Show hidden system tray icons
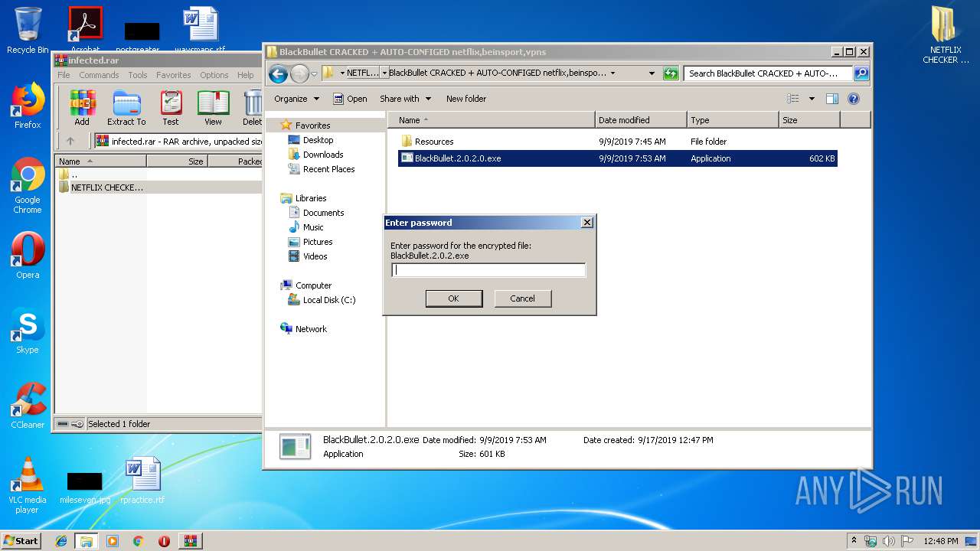Screen dimensions: 980x551 tap(854, 541)
